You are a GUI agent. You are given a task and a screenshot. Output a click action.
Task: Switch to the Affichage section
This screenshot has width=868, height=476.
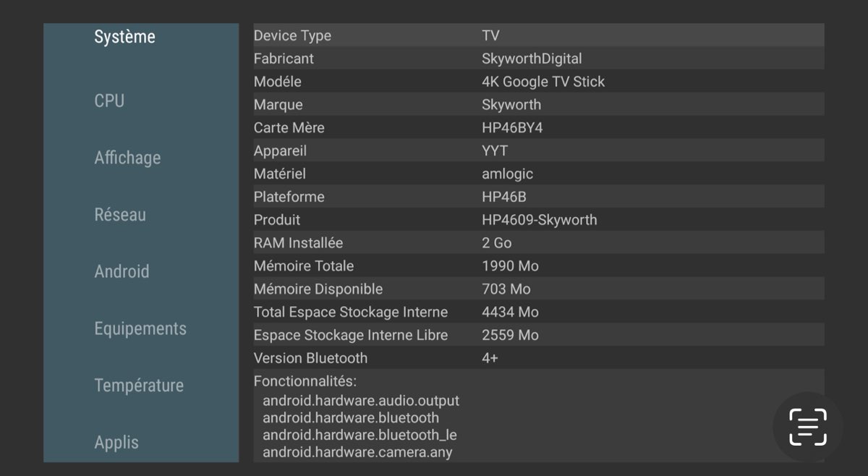tap(127, 158)
